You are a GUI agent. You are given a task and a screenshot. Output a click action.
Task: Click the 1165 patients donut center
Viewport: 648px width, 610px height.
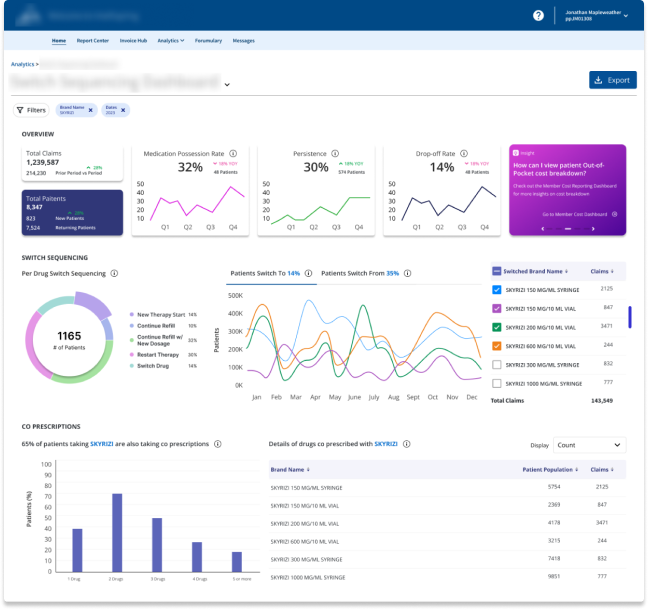[x=69, y=340]
